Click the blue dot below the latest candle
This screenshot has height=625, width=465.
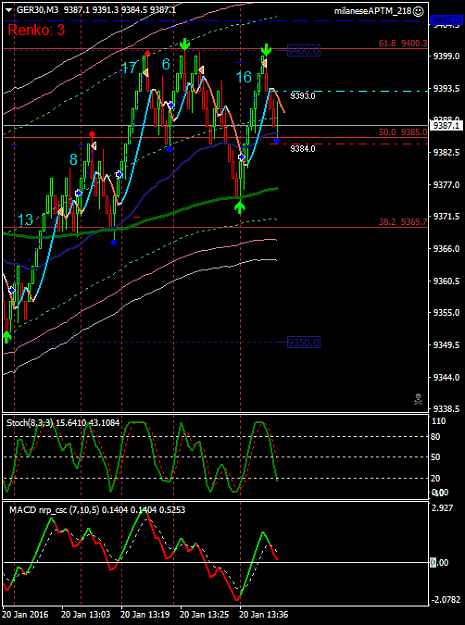(277, 141)
